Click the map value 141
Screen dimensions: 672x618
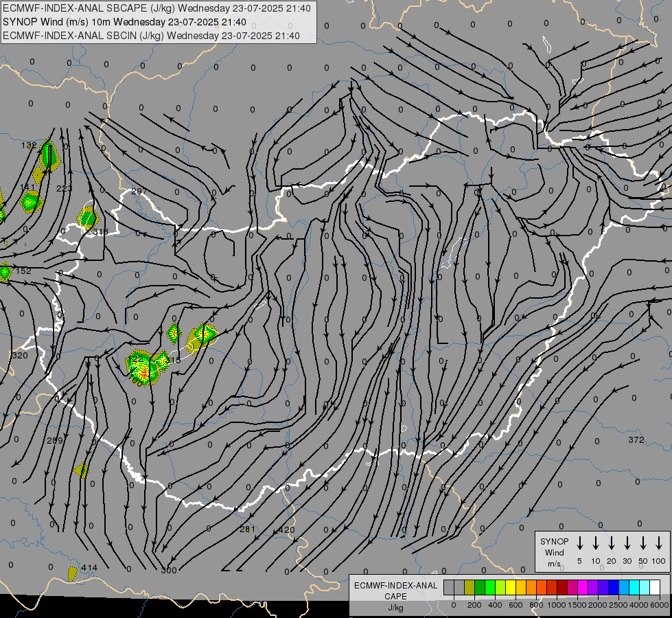point(27,187)
